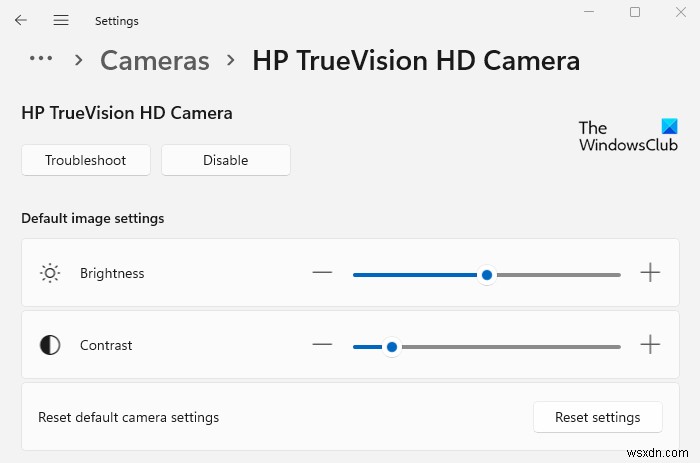This screenshot has width=700, height=463.
Task: Click the Brightness sun icon
Action: (x=50, y=273)
